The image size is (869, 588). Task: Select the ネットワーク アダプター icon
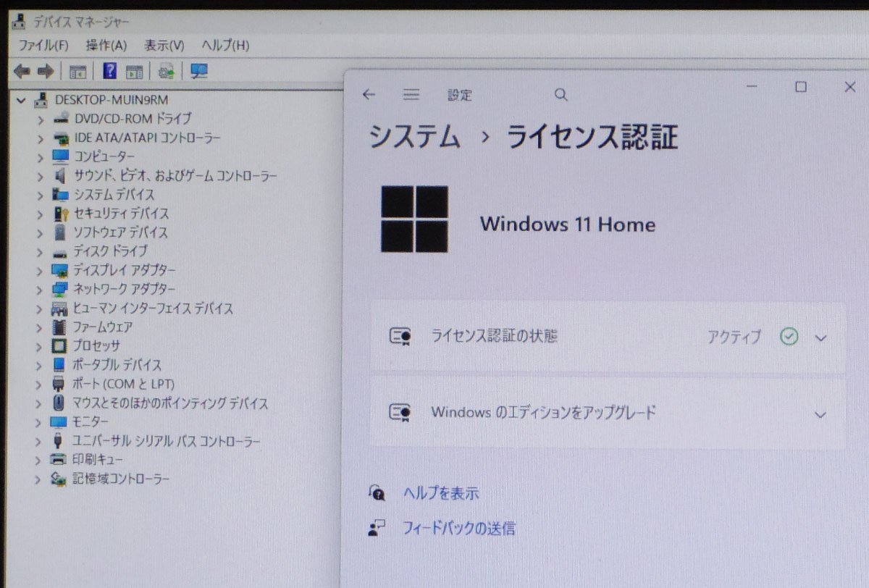coord(61,289)
